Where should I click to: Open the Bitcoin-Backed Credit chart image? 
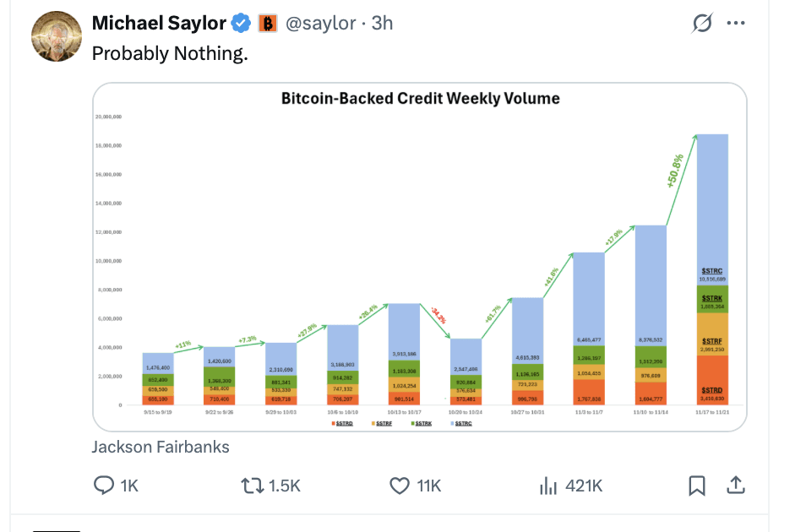420,253
